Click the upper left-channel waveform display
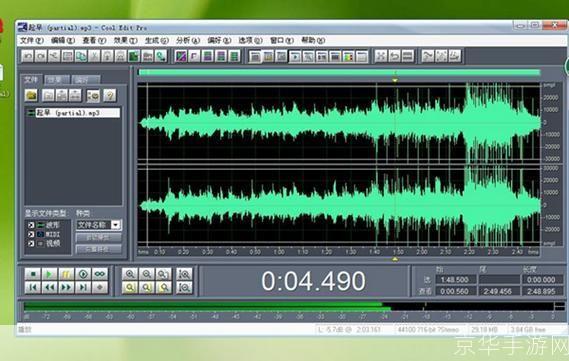Viewport: 569px width, 361px height. (339, 123)
